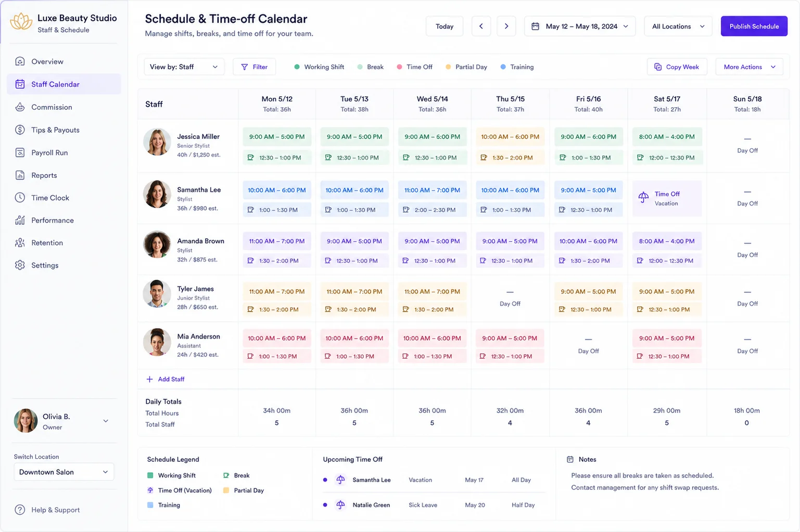Toggle the Time Off filter above the calendar

(x=414, y=67)
